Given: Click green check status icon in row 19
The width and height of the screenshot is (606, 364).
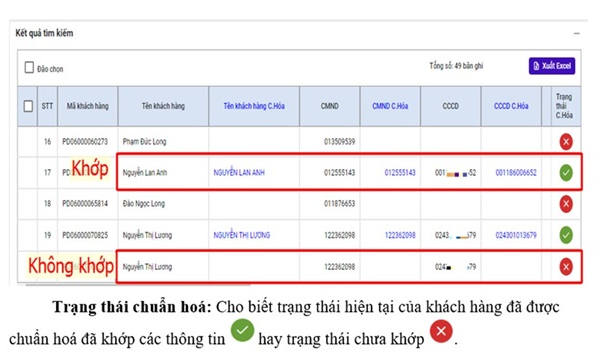Looking at the screenshot, I should pyautogui.click(x=566, y=235).
